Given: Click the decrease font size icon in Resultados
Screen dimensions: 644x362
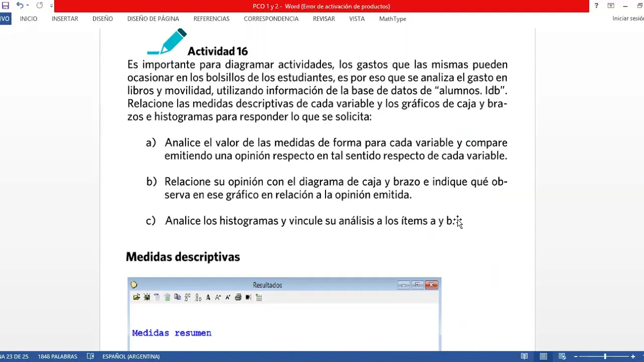Looking at the screenshot, I should (x=228, y=297).
